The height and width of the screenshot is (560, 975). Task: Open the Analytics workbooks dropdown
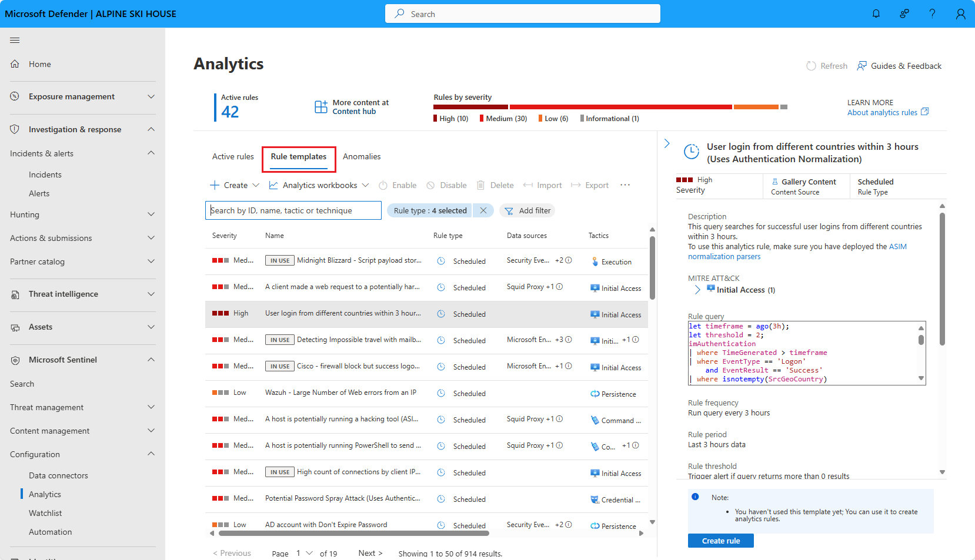pyautogui.click(x=319, y=185)
